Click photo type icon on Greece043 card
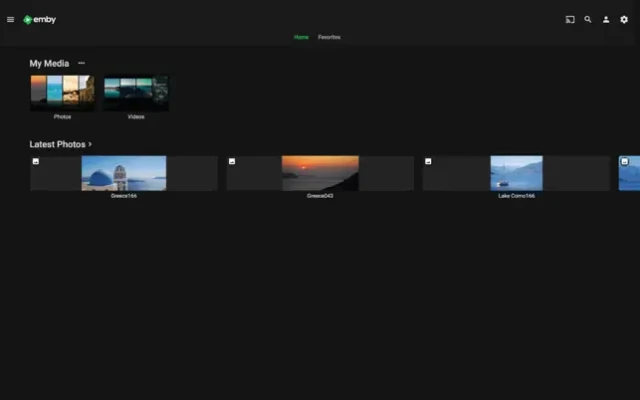This screenshot has height=400, width=640. coord(232,161)
